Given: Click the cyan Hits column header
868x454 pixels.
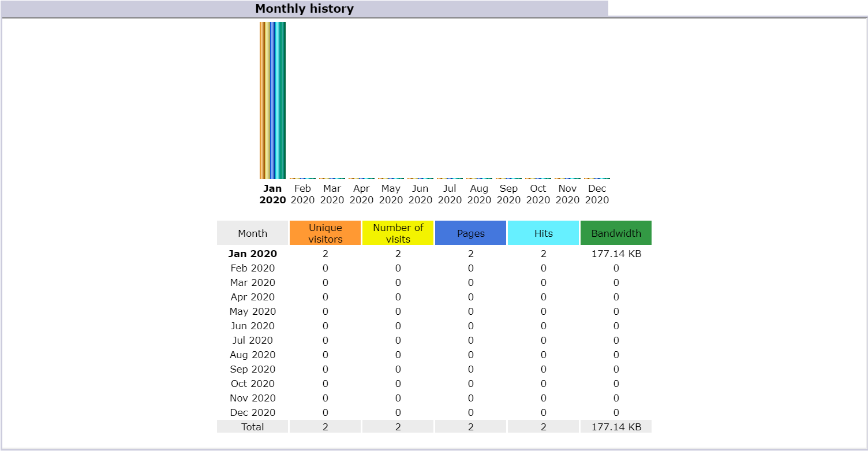Looking at the screenshot, I should (543, 233).
